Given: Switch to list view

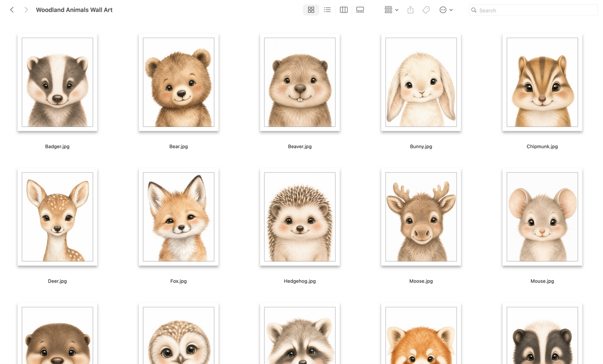Looking at the screenshot, I should (x=327, y=10).
